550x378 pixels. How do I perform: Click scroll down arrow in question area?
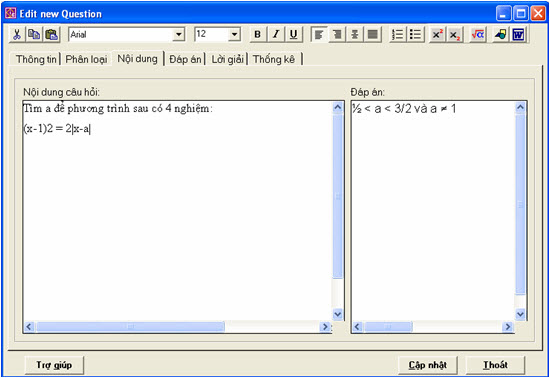coord(338,314)
